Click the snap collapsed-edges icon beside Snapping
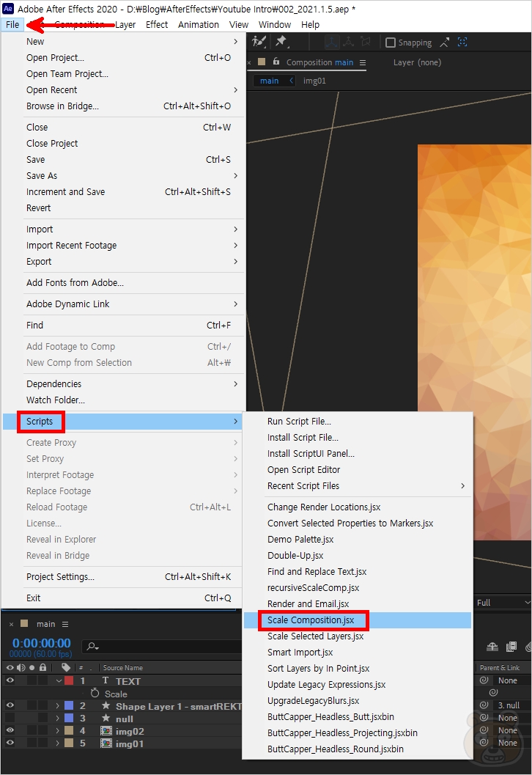The image size is (532, 775). (445, 43)
